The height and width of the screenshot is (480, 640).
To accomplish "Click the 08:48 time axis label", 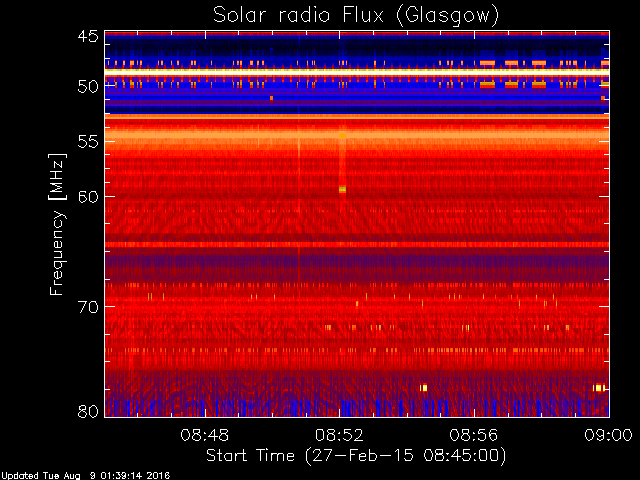I will point(204,435).
